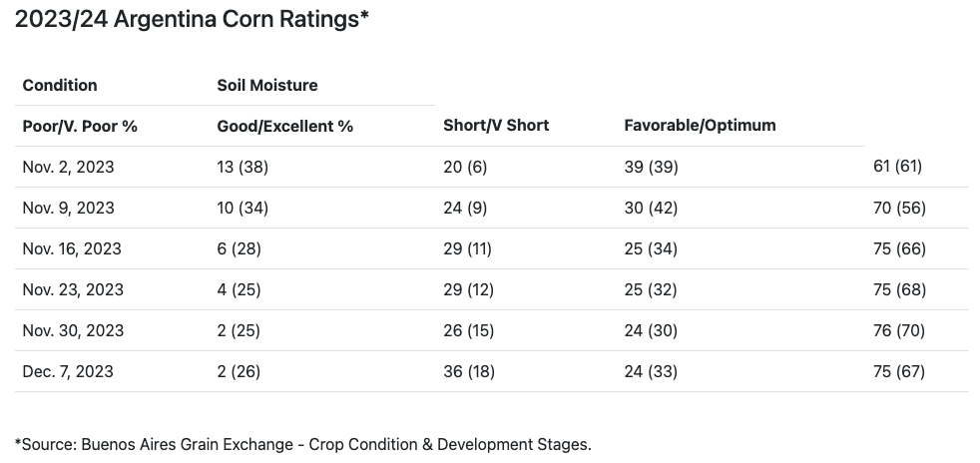Click the Dec. 7, 2023 date cell

pos(68,371)
